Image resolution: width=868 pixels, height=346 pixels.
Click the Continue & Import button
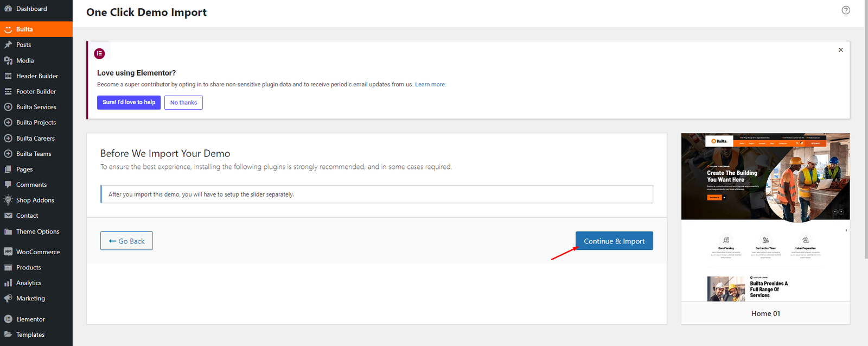pos(614,241)
